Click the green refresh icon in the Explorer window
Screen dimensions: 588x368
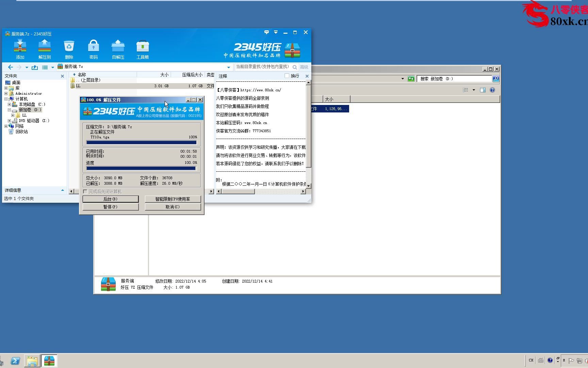(411, 79)
